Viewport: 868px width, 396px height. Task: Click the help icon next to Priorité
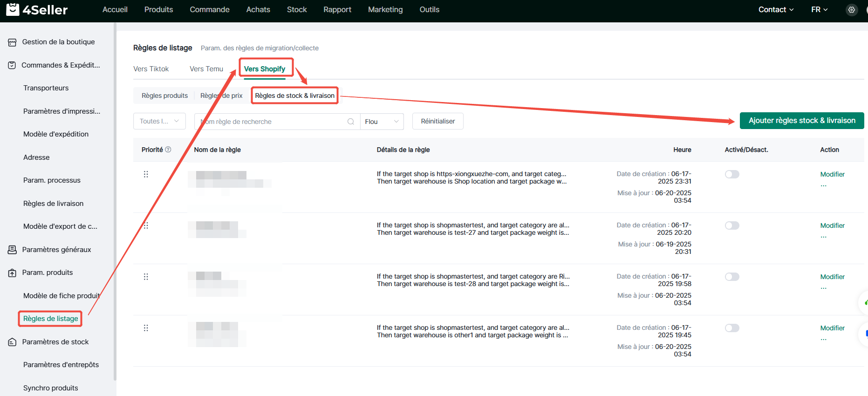[168, 150]
